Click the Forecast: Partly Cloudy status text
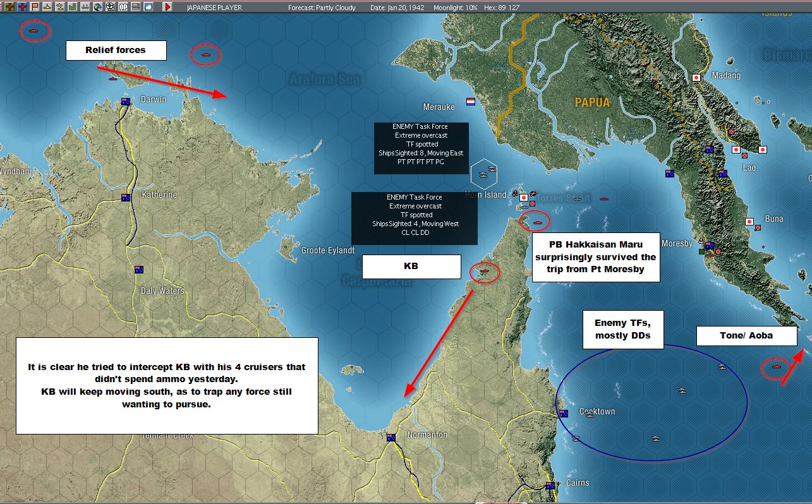 322,8
